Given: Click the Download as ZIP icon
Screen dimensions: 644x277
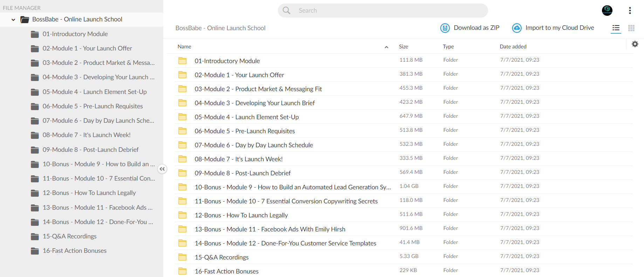Looking at the screenshot, I should [x=445, y=28].
